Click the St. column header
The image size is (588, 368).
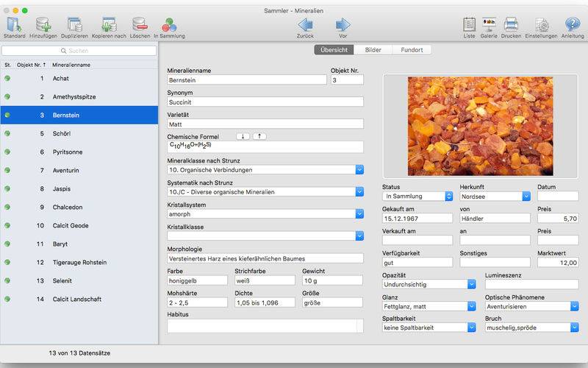7,65
